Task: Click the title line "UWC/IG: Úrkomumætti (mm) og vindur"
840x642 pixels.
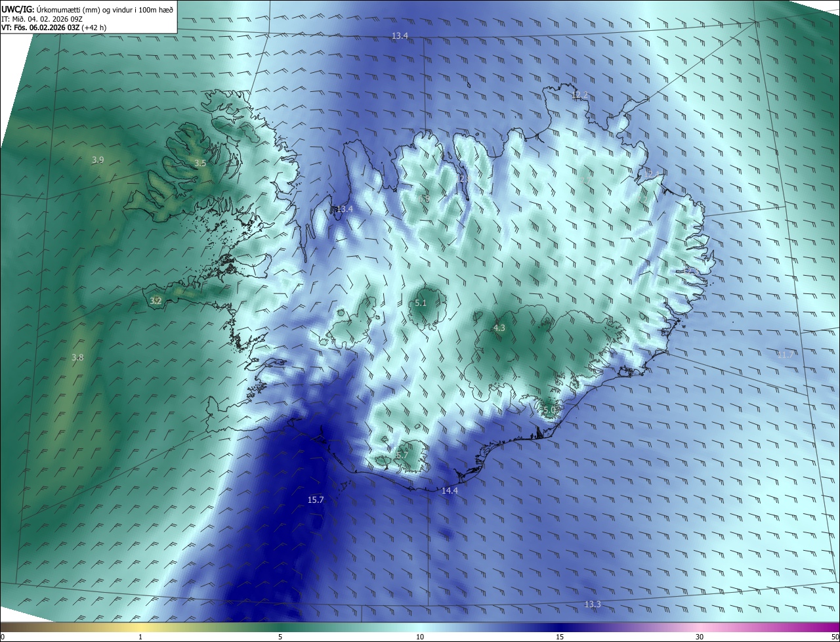Action: (88, 9)
